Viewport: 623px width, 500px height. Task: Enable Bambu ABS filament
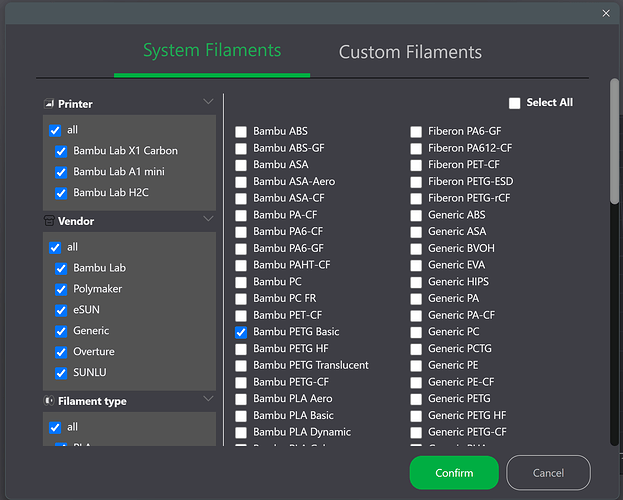pyautogui.click(x=241, y=132)
